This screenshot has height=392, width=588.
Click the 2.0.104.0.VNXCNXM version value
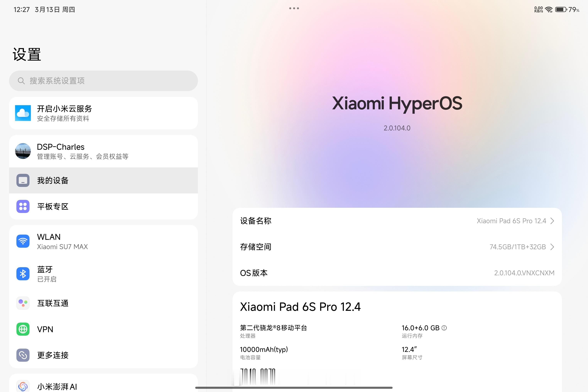tap(524, 273)
